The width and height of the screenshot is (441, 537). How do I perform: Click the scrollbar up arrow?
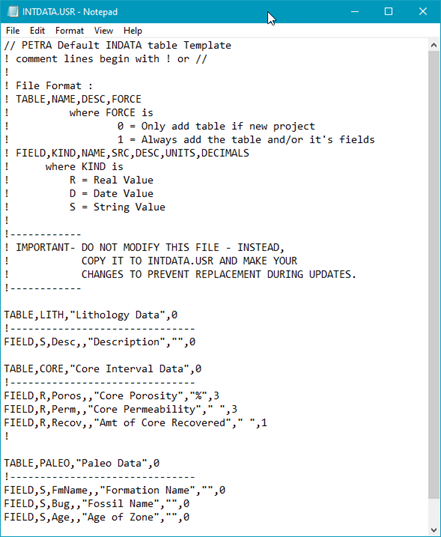click(x=433, y=45)
